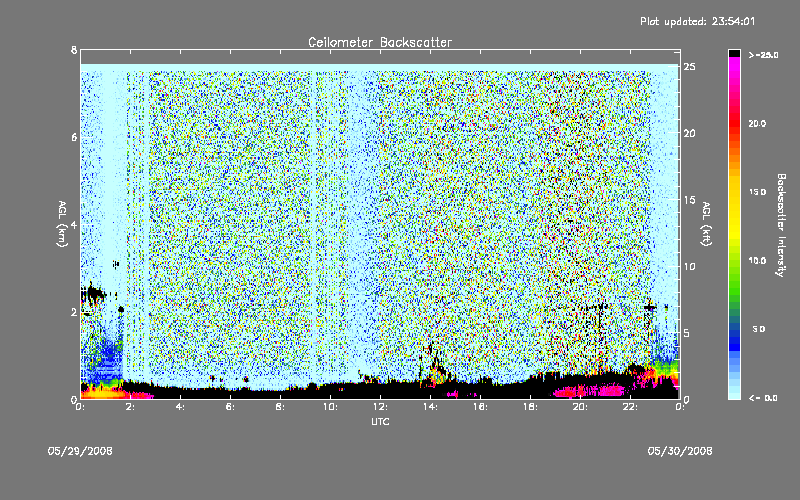
Task: Click the "UTC" x-axis label
Action: (380, 421)
